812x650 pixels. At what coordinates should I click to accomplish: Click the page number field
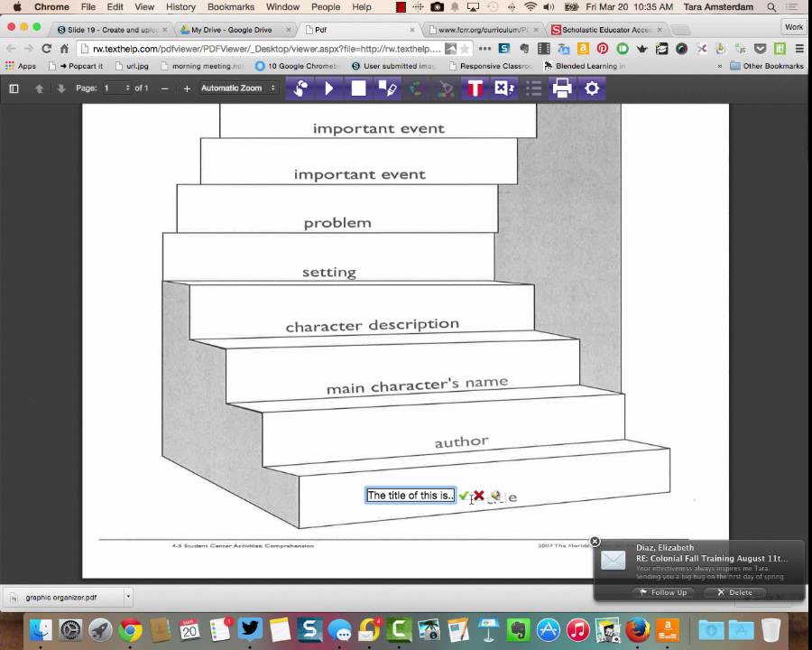[116, 88]
